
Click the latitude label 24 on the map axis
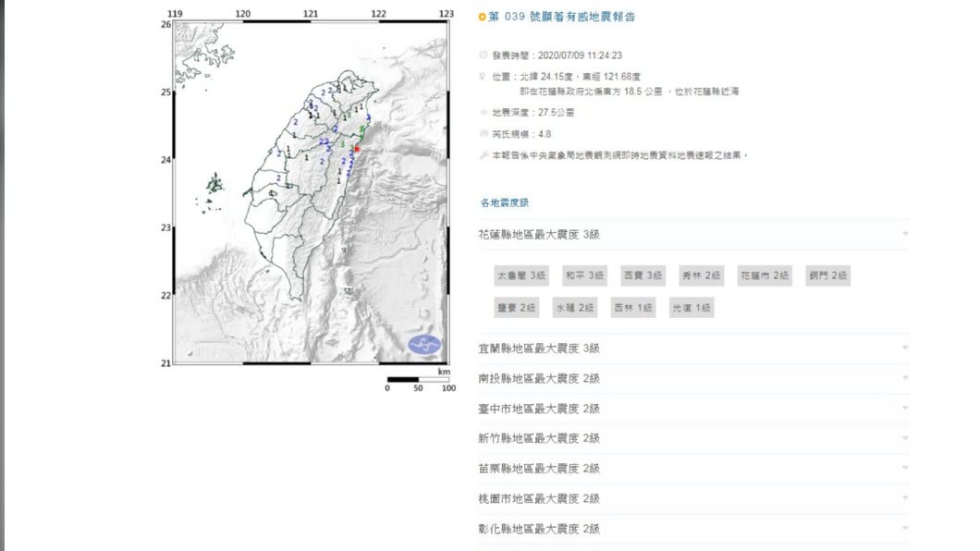[x=165, y=160]
